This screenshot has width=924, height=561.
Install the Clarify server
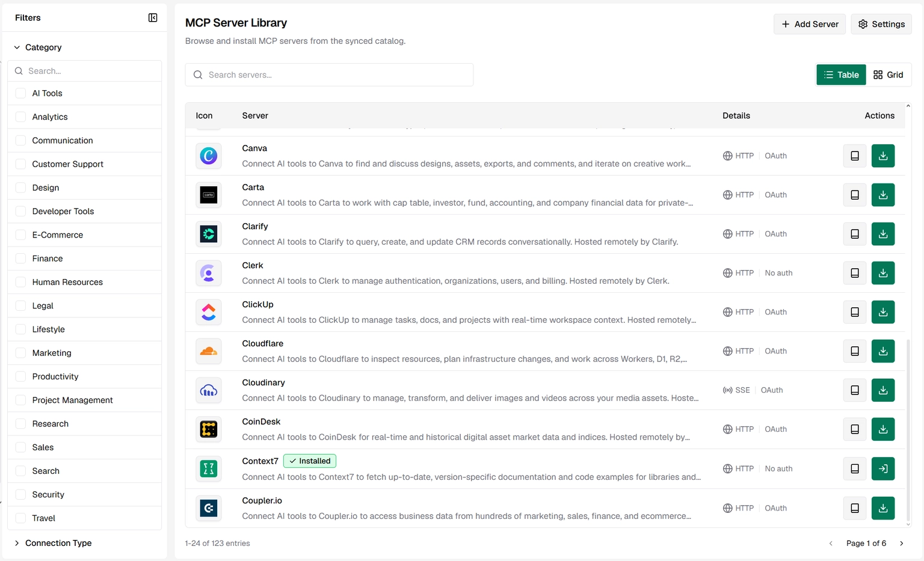tap(882, 234)
